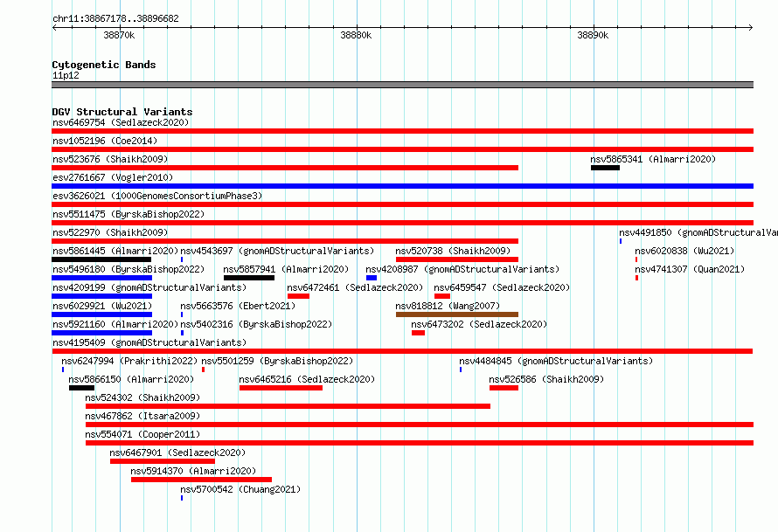778x532 pixels.
Task: Click red bar under nsv6465216
Action: point(281,388)
